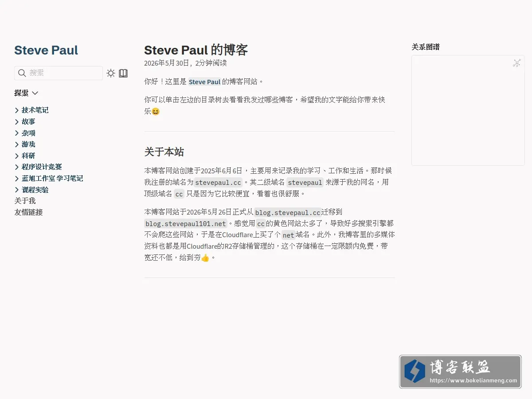Expand the 程序设计竞赛 folder chevron
Image resolution: width=532 pixels, height=399 pixels.
[x=17, y=167]
